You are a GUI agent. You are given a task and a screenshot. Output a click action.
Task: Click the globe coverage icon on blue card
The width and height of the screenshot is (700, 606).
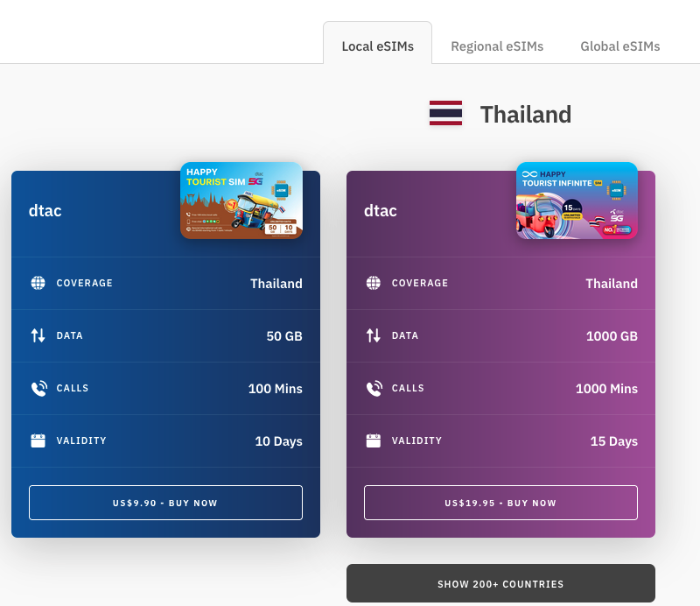click(38, 283)
